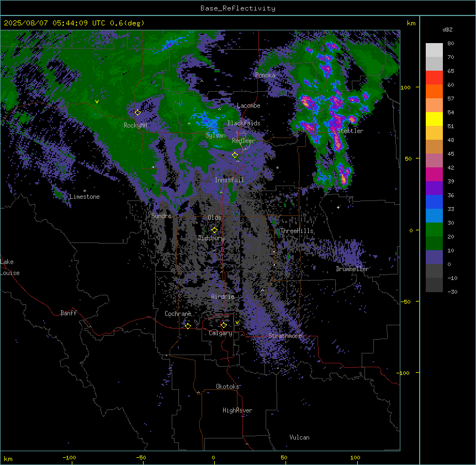This screenshot has height=465, width=476.
Task: Click the Stettler city label
Action: (350, 131)
